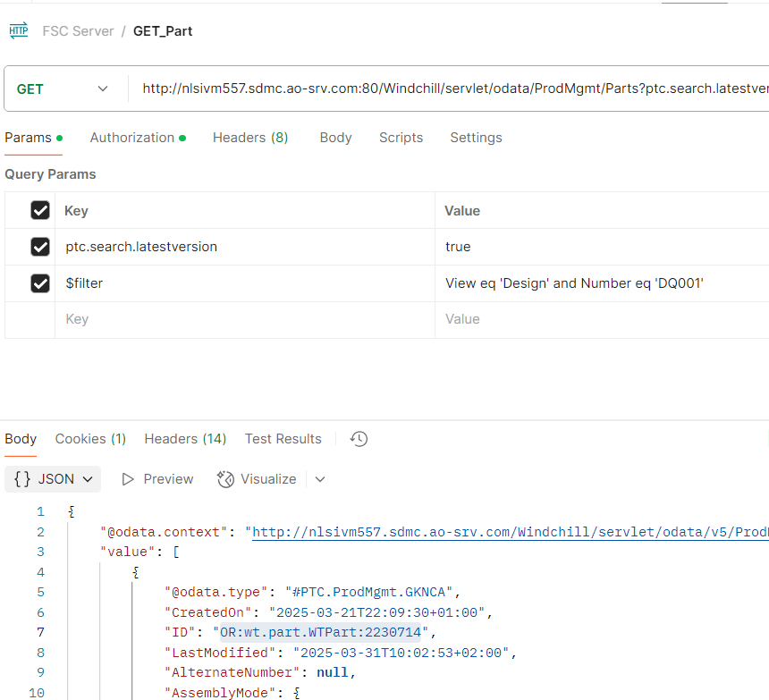Open the Headers (8) request tab
Screen dimensions: 769x700
250,138
